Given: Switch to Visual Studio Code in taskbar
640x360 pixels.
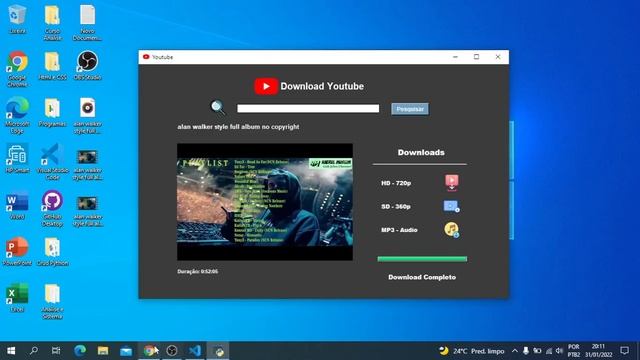Looking at the screenshot, I should coord(195,351).
